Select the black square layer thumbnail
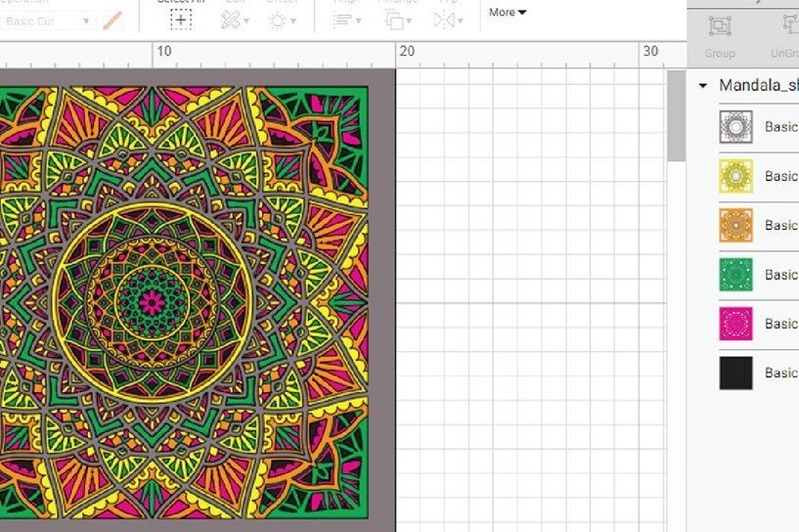Viewport: 799px width, 532px height. [x=736, y=373]
